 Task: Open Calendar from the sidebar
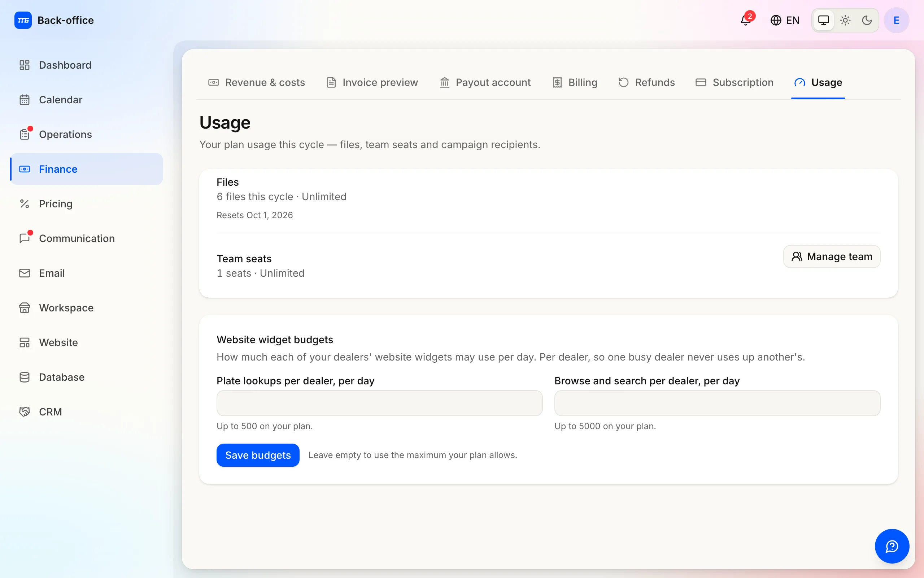(86, 100)
